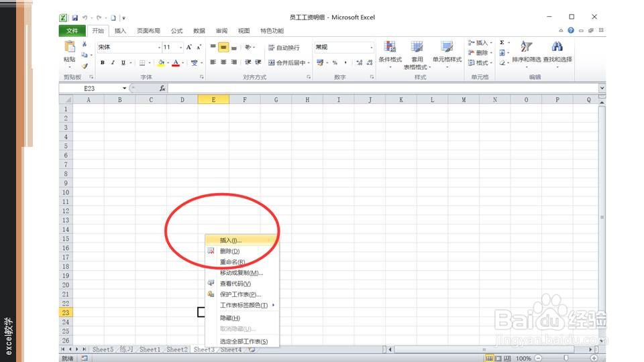Switch to the 公式 ribbon tab

pos(176,31)
